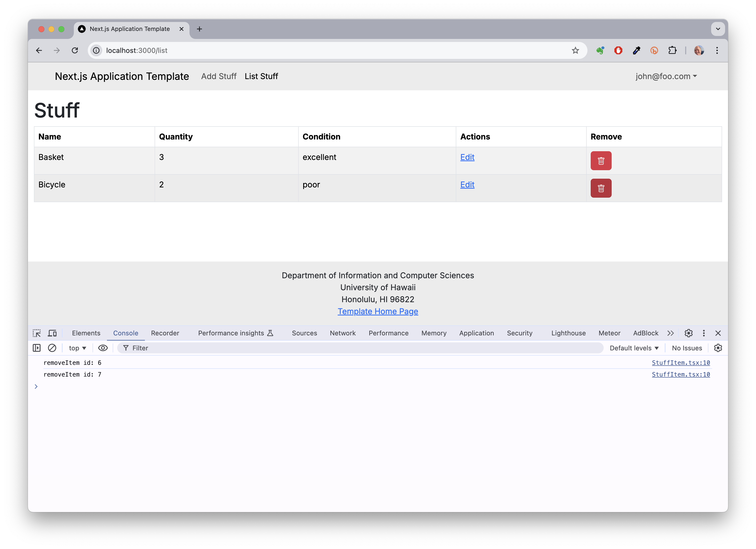This screenshot has height=549, width=756.
Task: Bookmark this page with the star icon
Action: pos(575,50)
